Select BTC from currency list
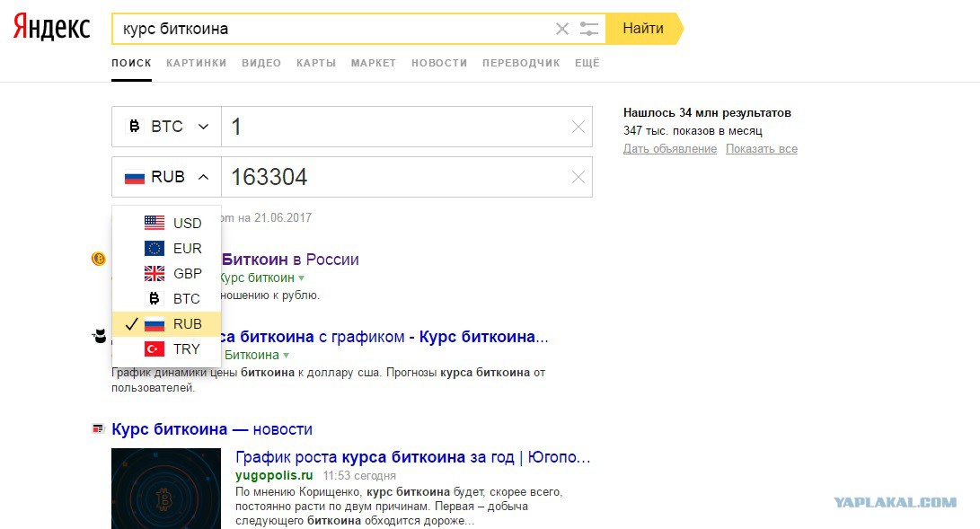This screenshot has height=529, width=980. (x=166, y=298)
